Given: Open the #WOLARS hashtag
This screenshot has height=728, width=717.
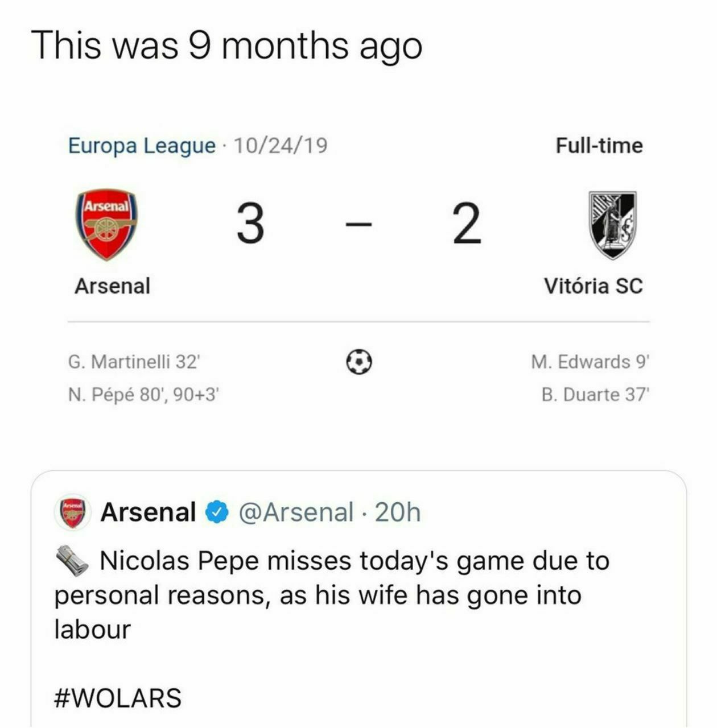Looking at the screenshot, I should click(118, 698).
